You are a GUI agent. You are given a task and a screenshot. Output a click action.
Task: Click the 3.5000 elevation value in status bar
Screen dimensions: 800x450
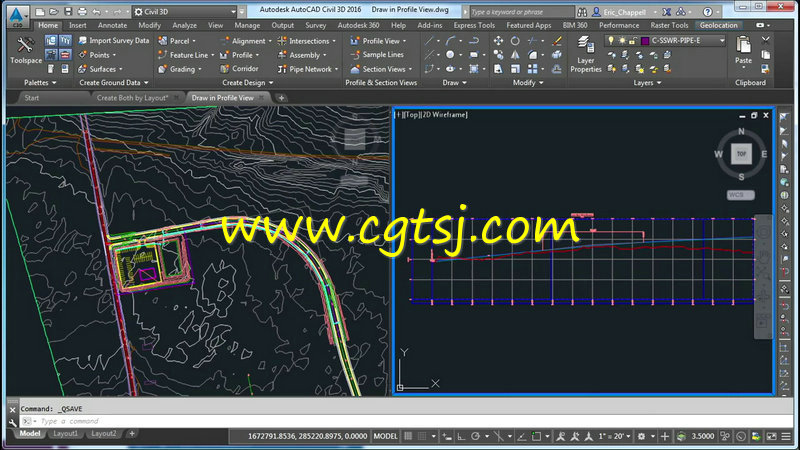pyautogui.click(x=703, y=436)
